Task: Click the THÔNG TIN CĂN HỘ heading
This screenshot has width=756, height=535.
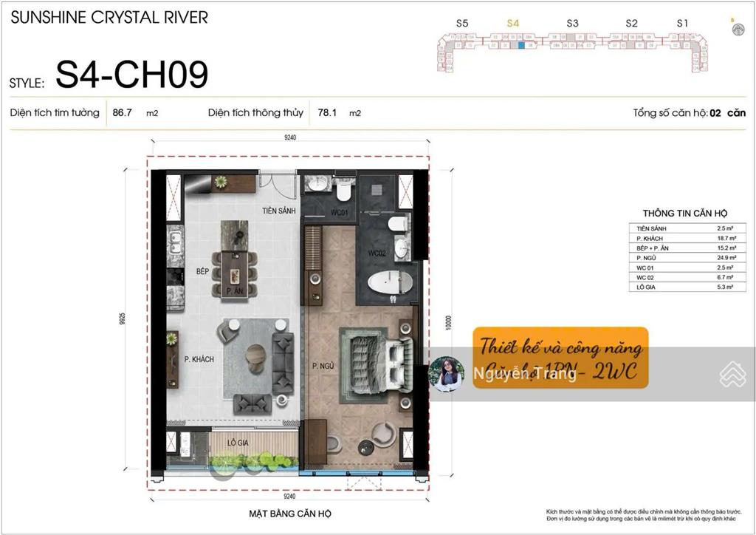Action: coord(684,214)
